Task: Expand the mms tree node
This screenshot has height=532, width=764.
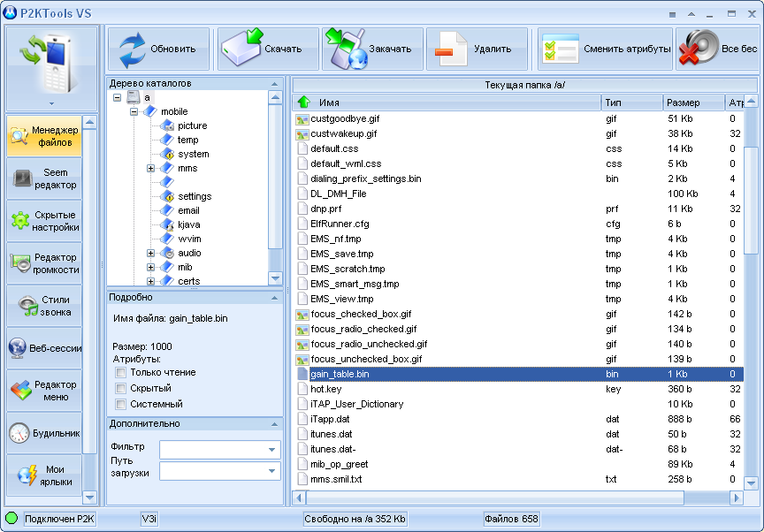Action: [150, 169]
